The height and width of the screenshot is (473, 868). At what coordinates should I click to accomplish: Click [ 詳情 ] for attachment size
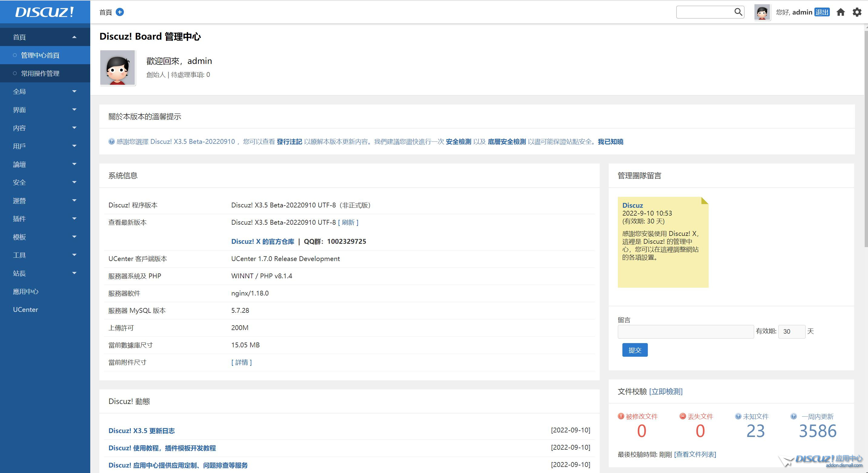pyautogui.click(x=241, y=362)
